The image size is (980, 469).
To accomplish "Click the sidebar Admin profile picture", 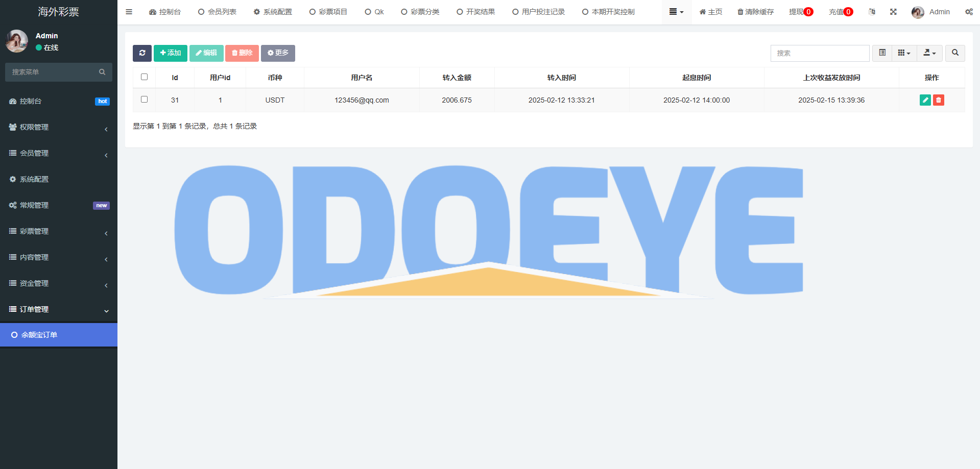I will (17, 41).
